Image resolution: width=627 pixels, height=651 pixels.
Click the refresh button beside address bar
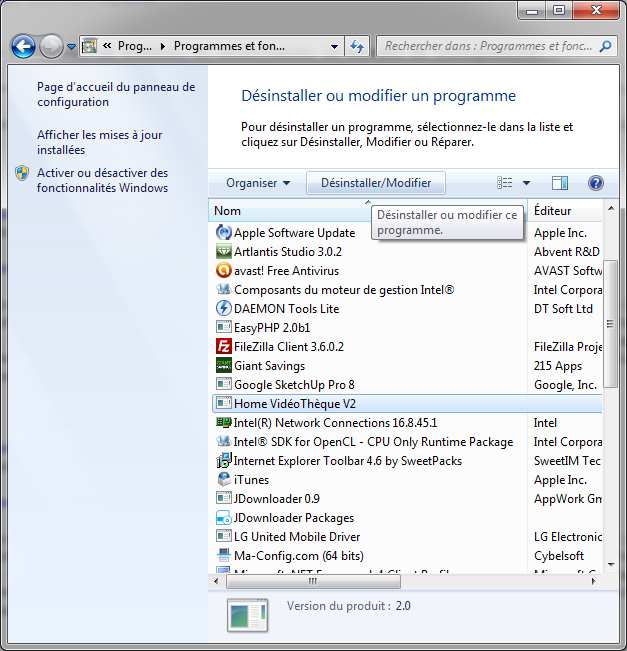click(358, 46)
